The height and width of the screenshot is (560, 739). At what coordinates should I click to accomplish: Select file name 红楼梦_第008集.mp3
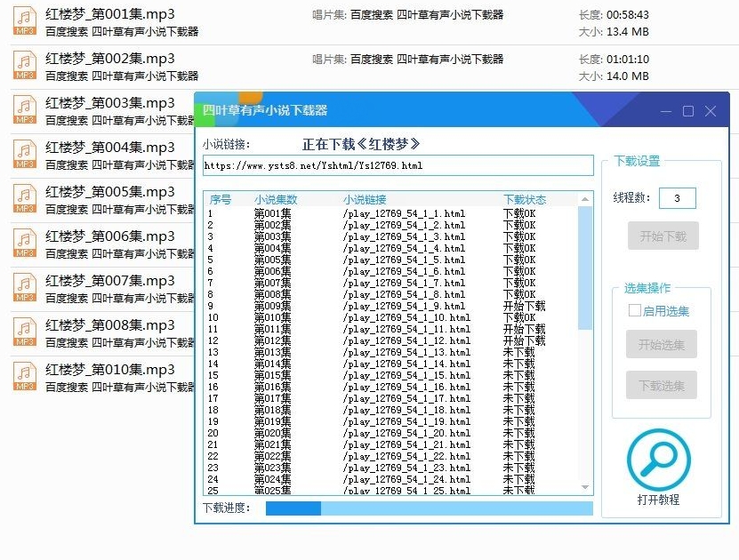tap(109, 325)
